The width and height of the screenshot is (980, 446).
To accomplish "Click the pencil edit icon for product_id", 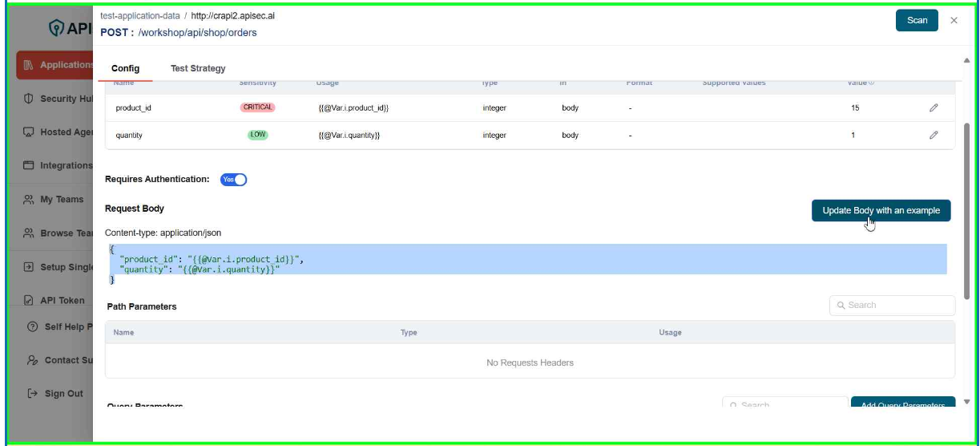I will coord(934,107).
